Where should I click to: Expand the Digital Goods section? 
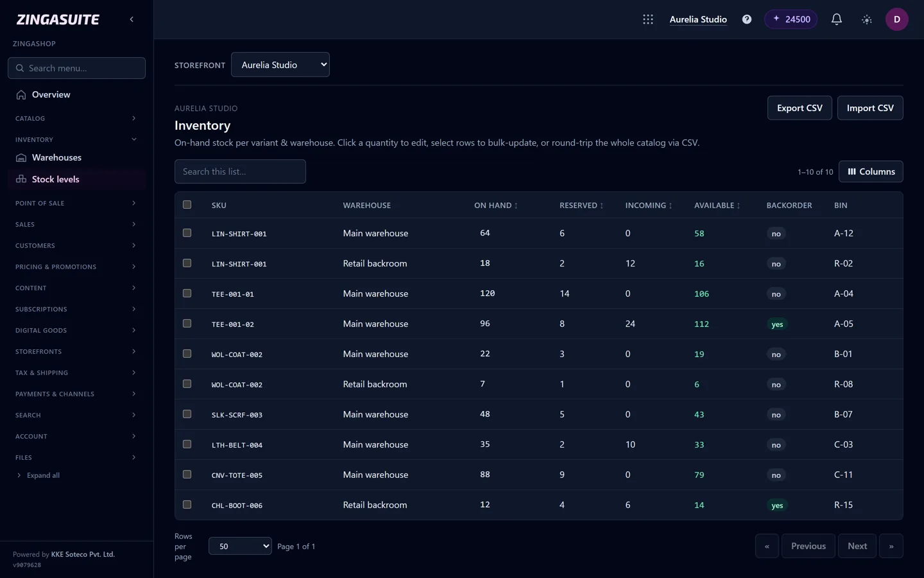point(76,330)
